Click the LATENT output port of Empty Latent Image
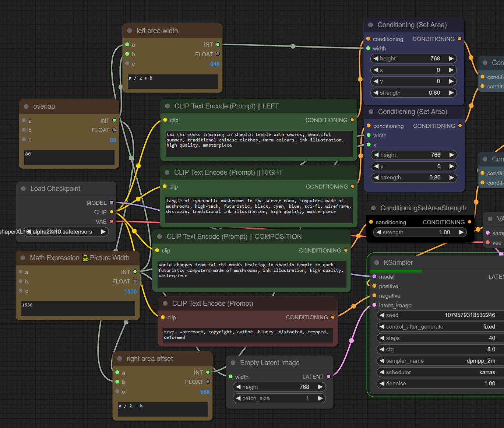 coord(328,376)
